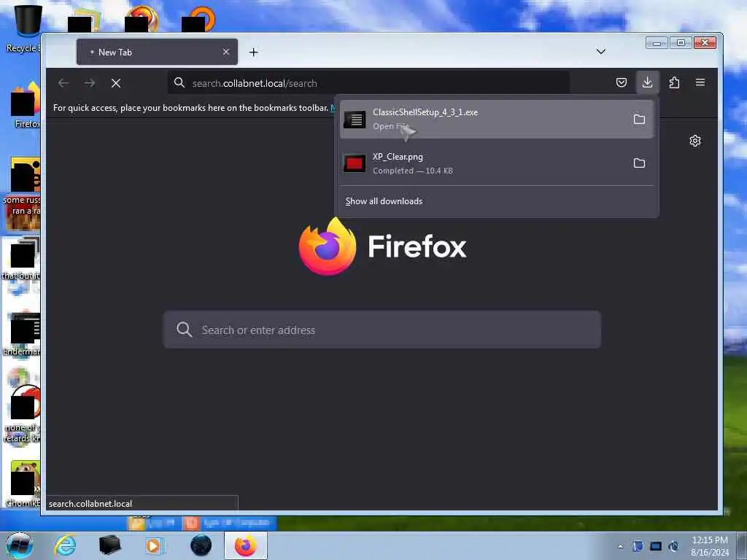Screen dimensions: 747x560
Task: Open Windows Media Player taskbar icon
Action: tap(154, 545)
